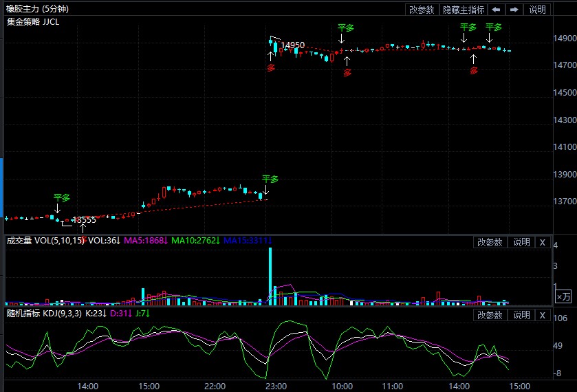Screen dimensions: 577x392
Task: Click the 14900 price axis label
Action: [565, 38]
